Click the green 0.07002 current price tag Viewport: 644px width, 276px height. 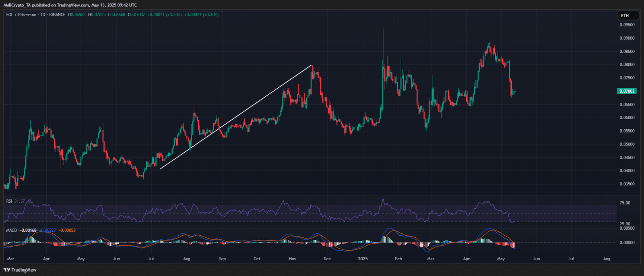(x=627, y=91)
